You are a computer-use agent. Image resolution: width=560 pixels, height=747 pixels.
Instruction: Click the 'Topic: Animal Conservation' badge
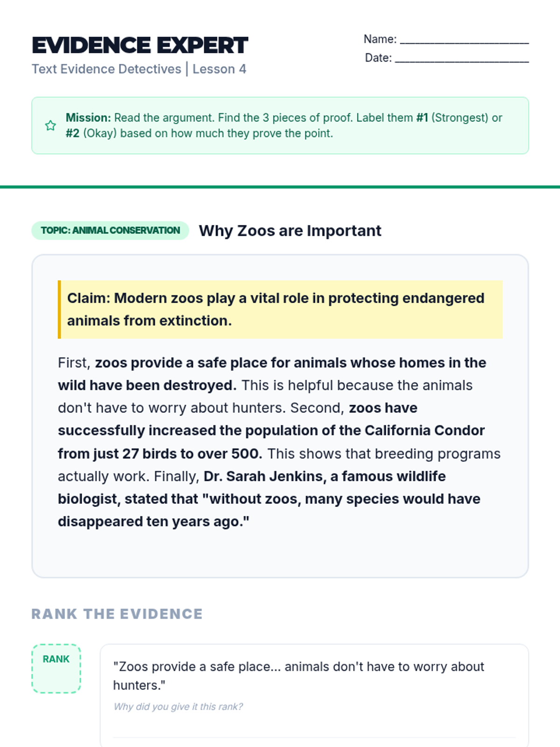110,230
